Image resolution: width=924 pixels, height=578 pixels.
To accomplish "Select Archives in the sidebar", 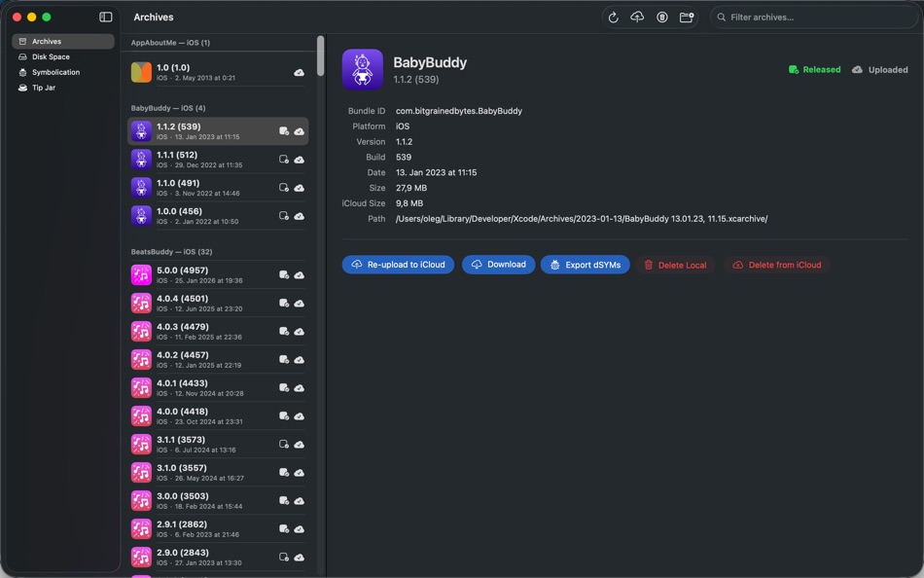I will pos(63,41).
